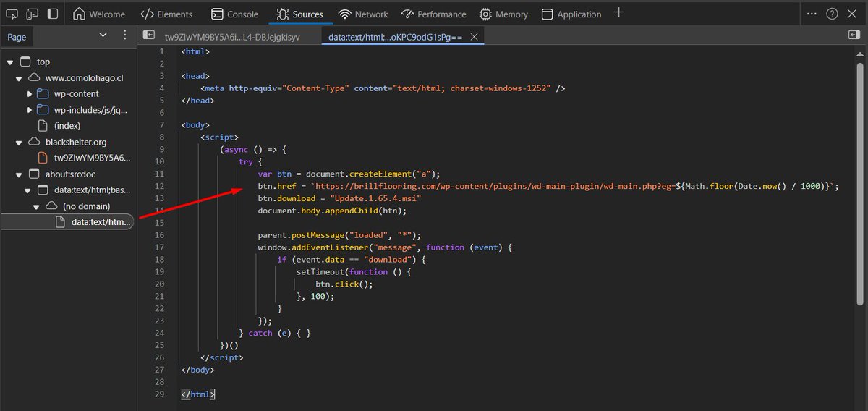Set a breakpoint on line number 20
This screenshot has width=868, height=411.
pyautogui.click(x=161, y=284)
